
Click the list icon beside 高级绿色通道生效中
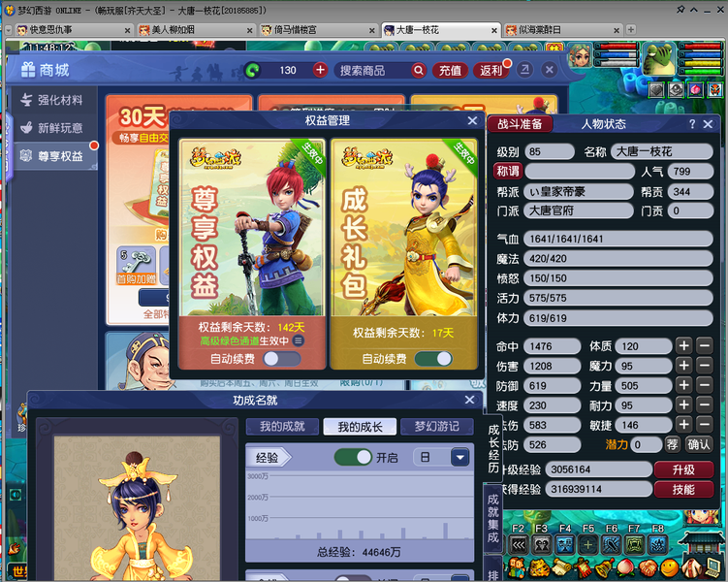pyautogui.click(x=299, y=340)
